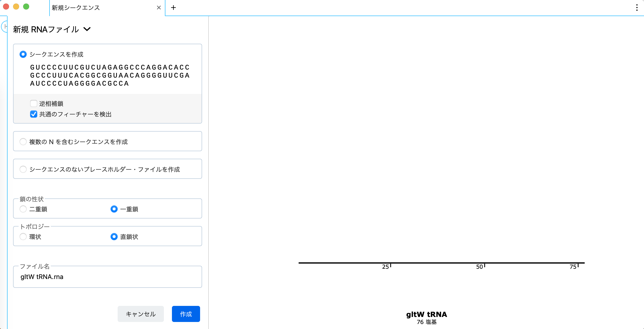Disable 共通のフィーチャーを検出 detection
644x329 pixels.
coord(34,114)
